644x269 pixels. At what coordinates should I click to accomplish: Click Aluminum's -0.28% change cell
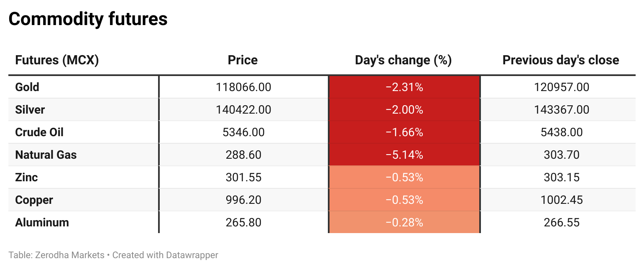404,223
